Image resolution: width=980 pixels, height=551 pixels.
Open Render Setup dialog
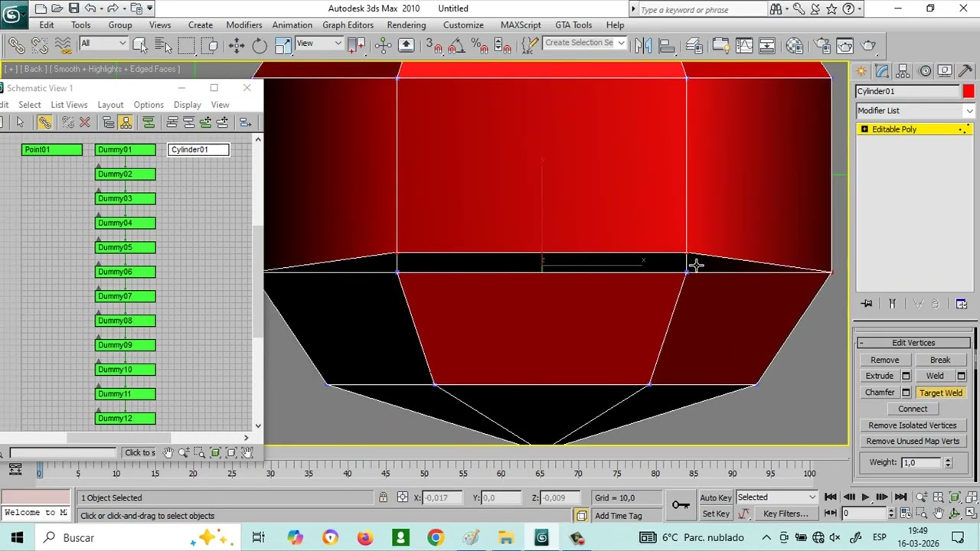[823, 45]
